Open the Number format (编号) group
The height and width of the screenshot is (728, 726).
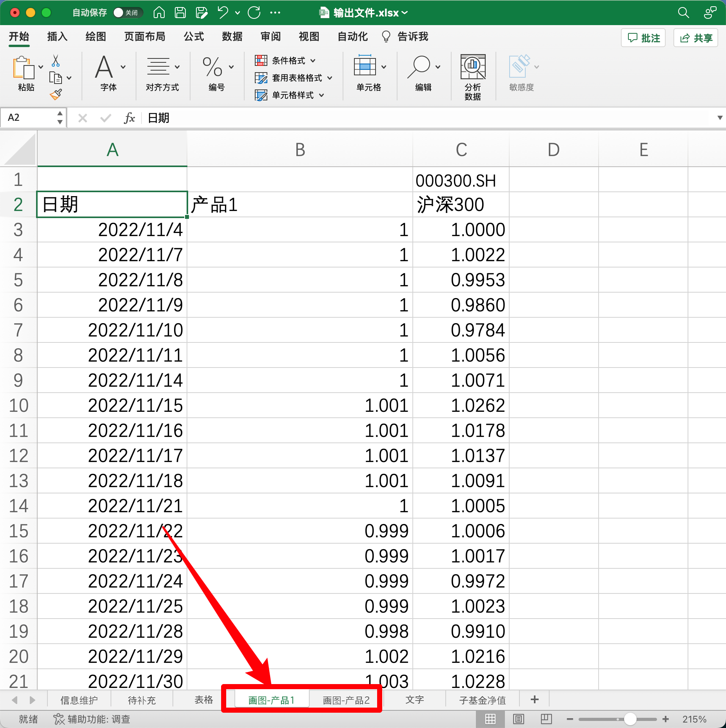coord(217,73)
